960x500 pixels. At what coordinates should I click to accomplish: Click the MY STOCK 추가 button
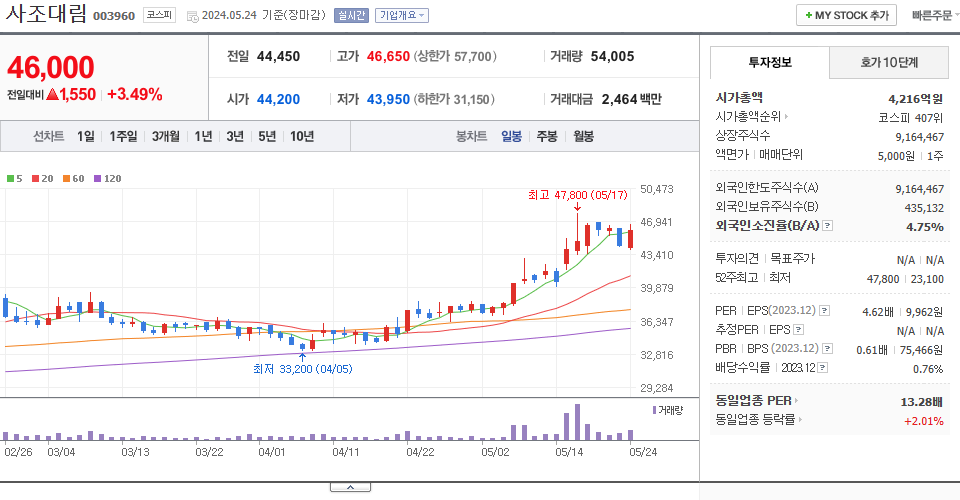(x=846, y=15)
